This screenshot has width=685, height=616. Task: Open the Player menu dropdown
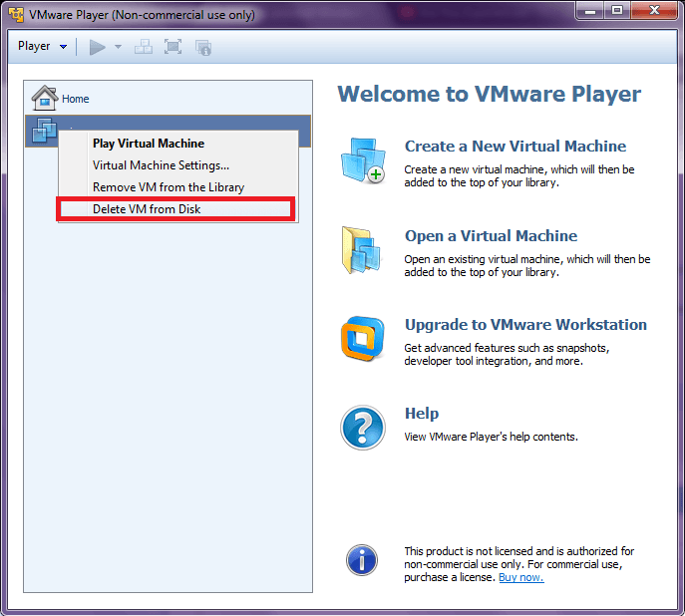click(42, 46)
